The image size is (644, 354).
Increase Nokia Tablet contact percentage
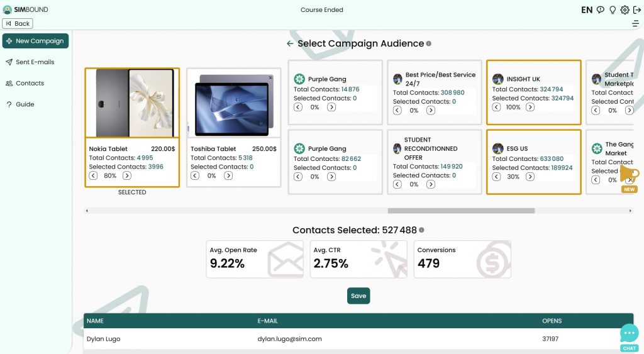click(x=127, y=176)
